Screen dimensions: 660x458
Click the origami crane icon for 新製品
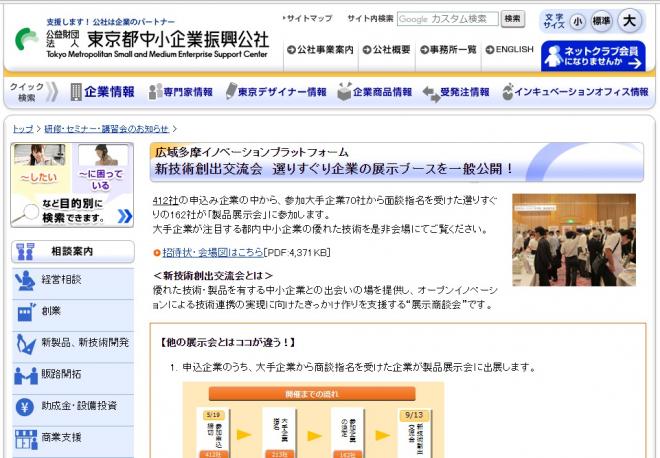tap(26, 344)
